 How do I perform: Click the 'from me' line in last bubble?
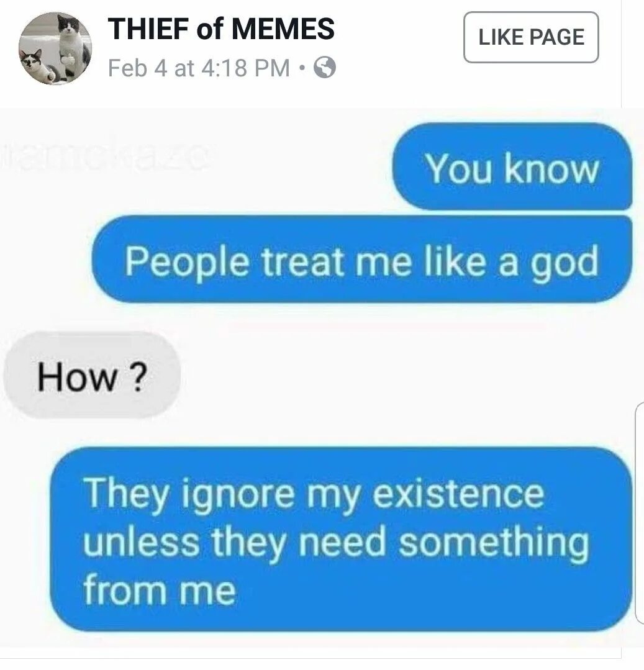(160, 590)
